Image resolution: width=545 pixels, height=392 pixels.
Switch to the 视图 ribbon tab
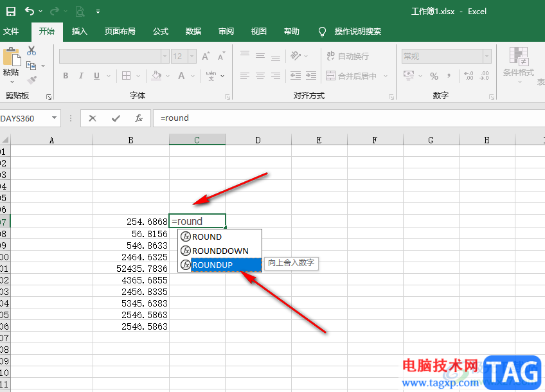[259, 31]
